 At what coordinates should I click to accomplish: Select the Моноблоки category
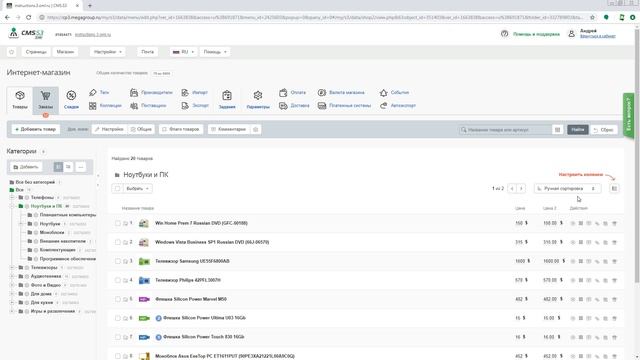[x=52, y=233]
